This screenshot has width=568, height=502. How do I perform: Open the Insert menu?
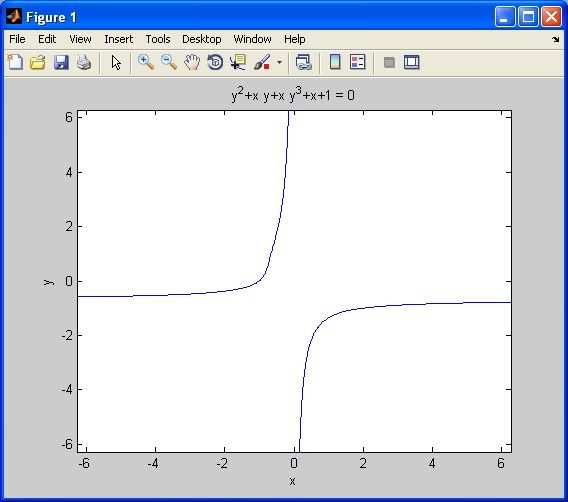click(x=118, y=39)
